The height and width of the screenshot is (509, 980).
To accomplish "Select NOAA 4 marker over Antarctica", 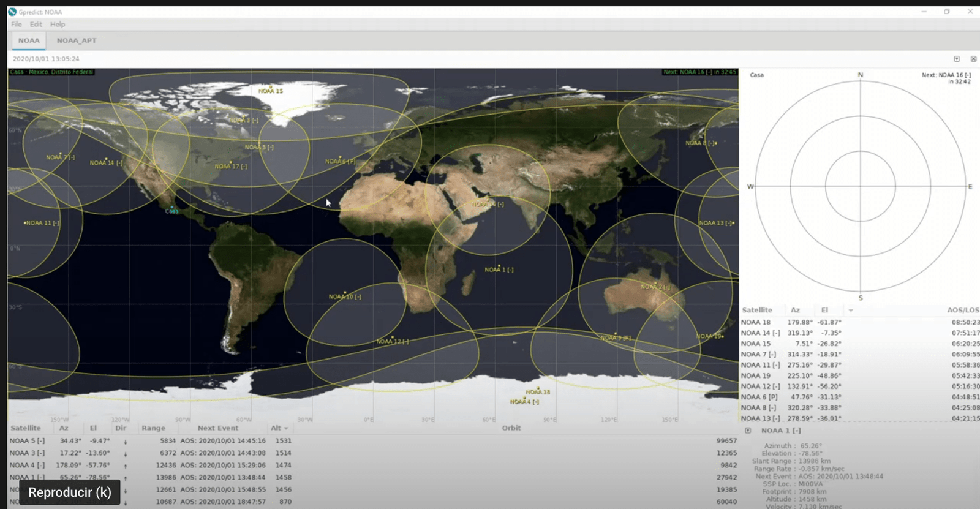I will [524, 402].
